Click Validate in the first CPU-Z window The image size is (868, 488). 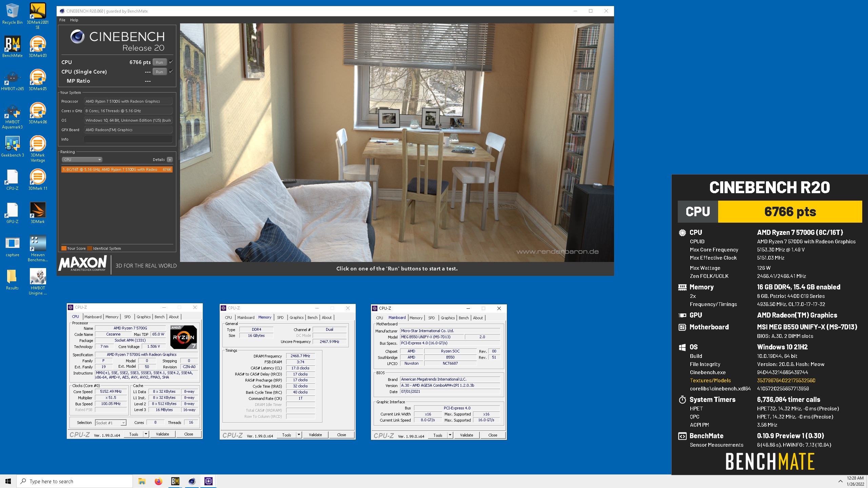tap(162, 434)
